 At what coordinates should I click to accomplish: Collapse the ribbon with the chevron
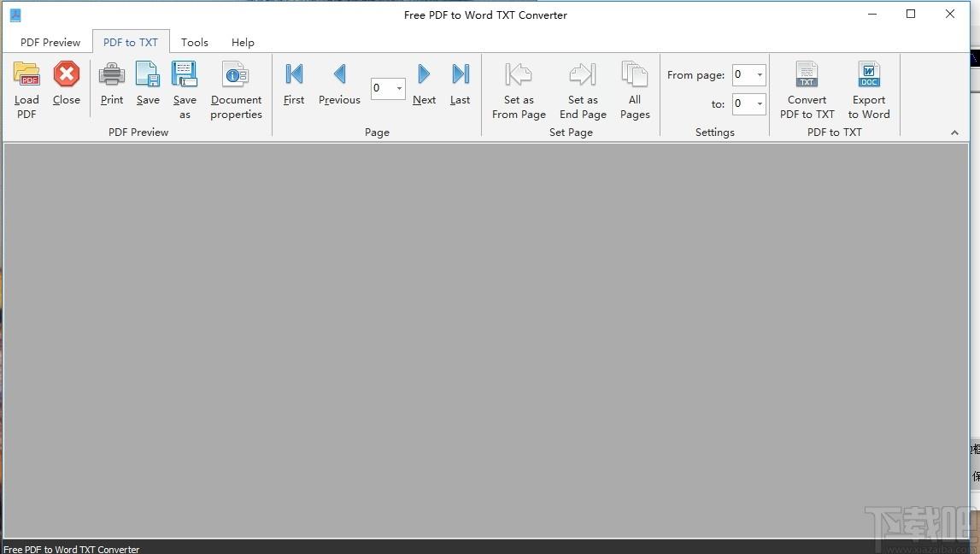pos(954,133)
